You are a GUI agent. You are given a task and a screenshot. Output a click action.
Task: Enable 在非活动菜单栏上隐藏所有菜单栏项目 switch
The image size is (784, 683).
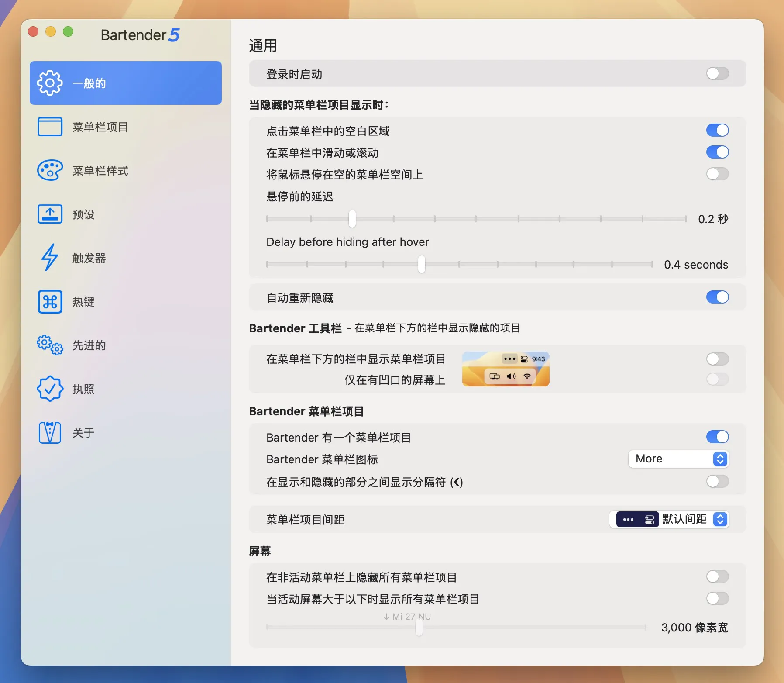717,576
